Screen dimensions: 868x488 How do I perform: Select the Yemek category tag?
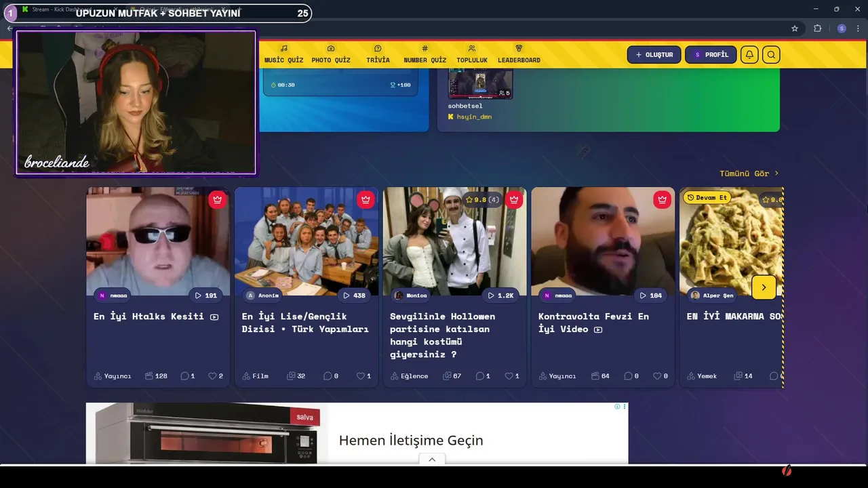pyautogui.click(x=702, y=375)
